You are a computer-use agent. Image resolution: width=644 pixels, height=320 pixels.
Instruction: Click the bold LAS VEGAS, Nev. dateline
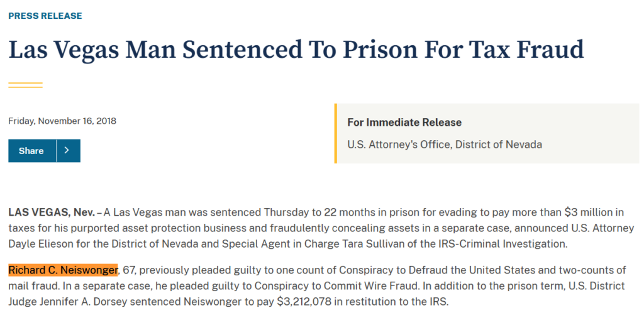pyautogui.click(x=52, y=212)
